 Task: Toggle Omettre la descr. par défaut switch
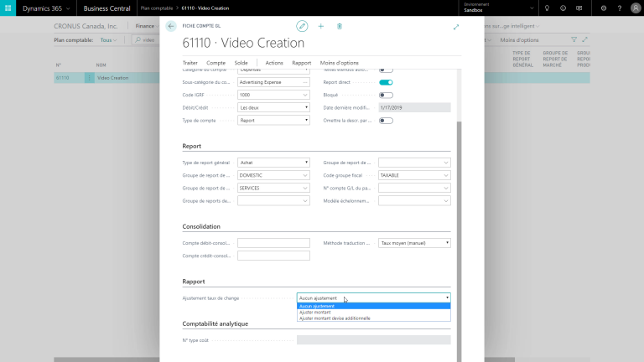point(386,120)
